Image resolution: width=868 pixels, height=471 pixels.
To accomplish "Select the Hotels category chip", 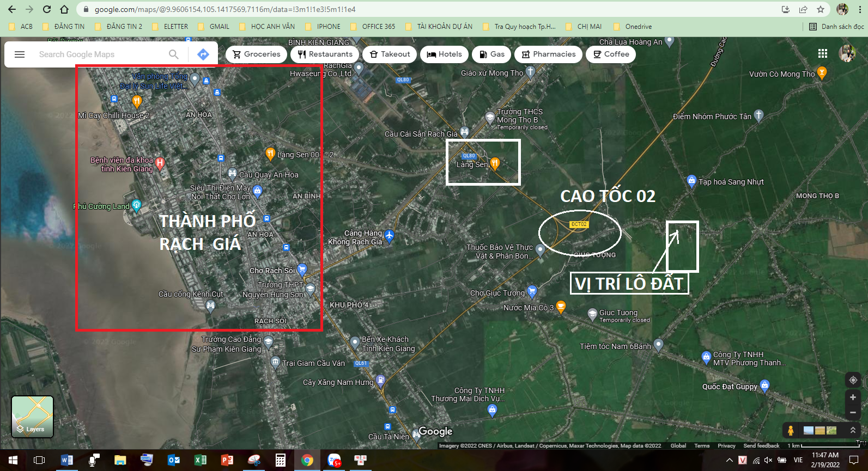I will (x=444, y=54).
